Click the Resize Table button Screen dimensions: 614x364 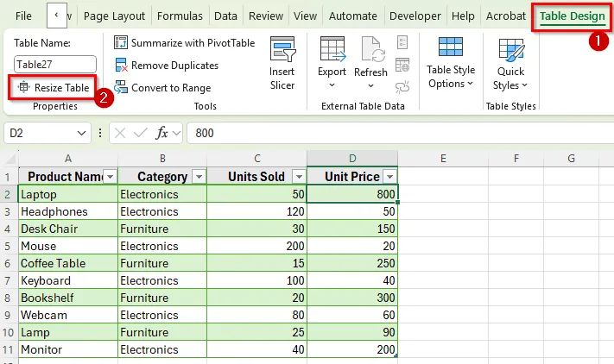pos(53,88)
